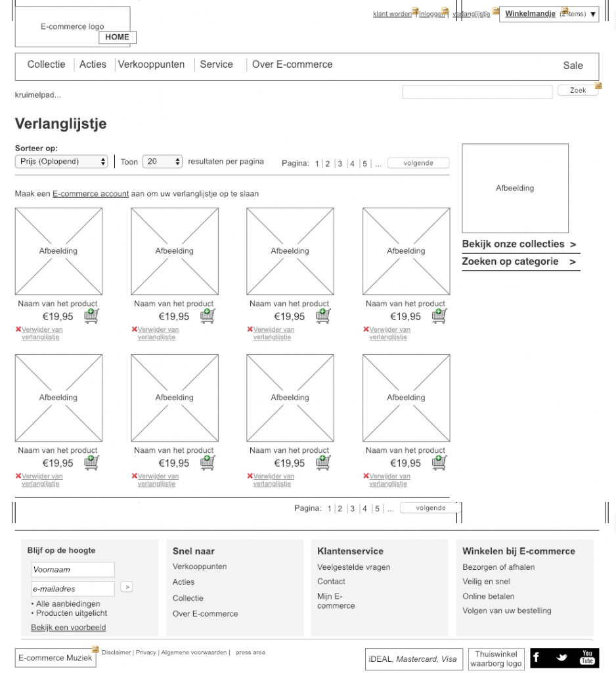
Task: Expand the Winkelmandje cart dropdown
Action: click(593, 14)
